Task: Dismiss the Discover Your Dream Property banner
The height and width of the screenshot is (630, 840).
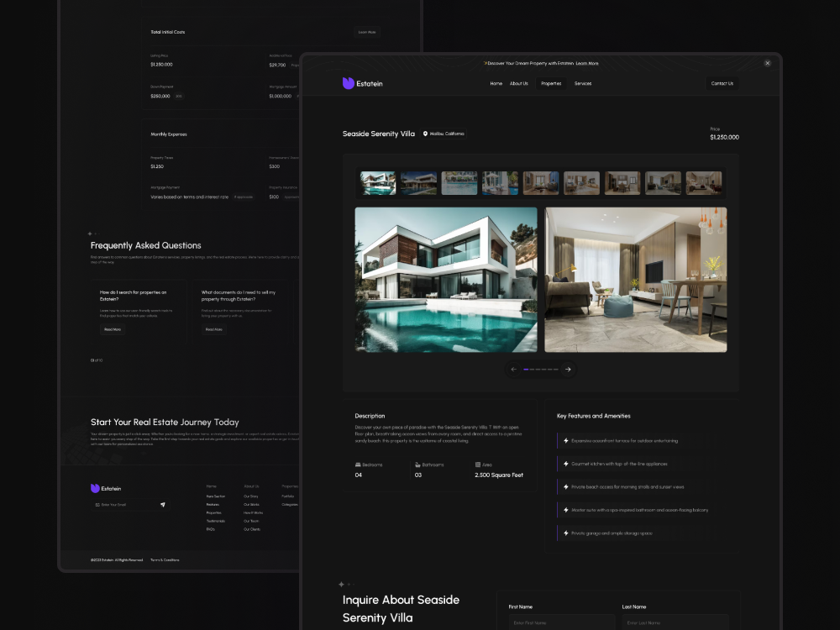Action: tap(767, 63)
